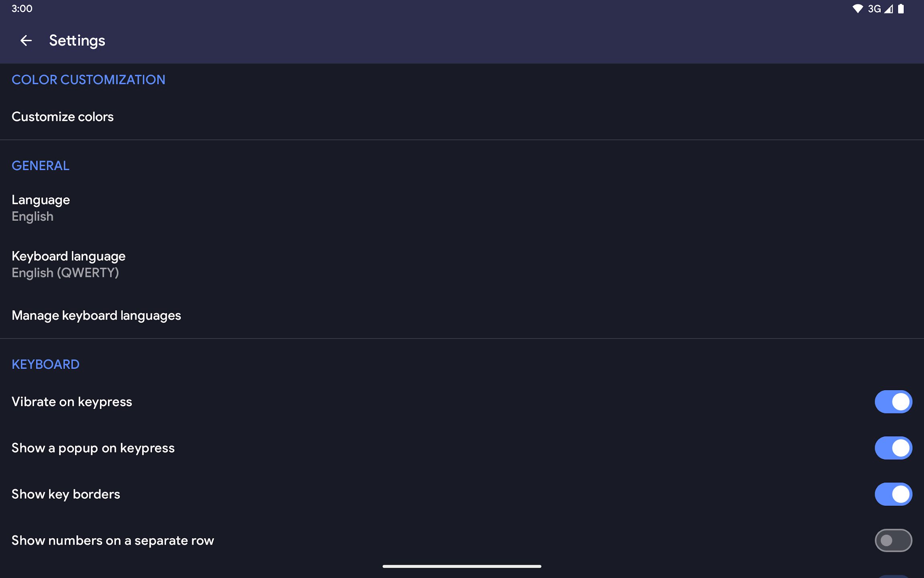Disable Vibrate on keypress switch
Screen dimensions: 924x578
893,402
